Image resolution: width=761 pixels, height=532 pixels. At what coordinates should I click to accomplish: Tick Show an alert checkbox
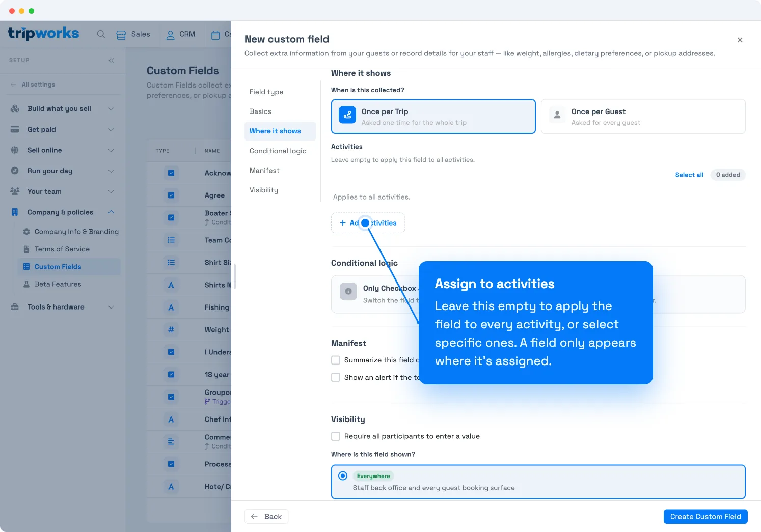pos(336,377)
